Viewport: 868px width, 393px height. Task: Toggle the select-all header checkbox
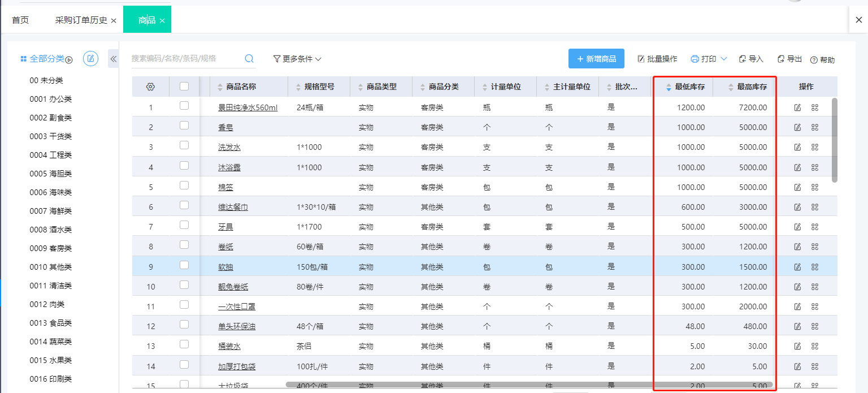point(184,87)
